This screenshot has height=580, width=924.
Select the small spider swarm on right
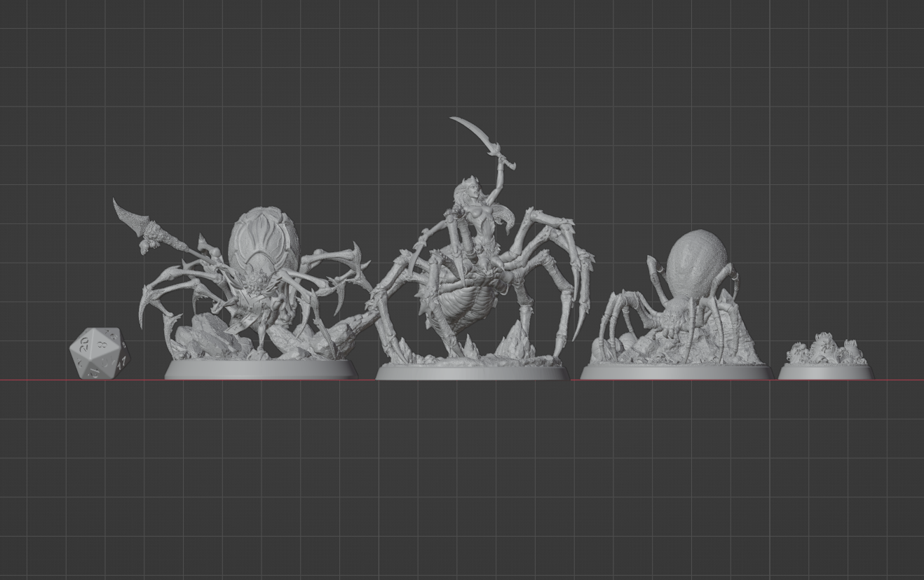click(x=824, y=352)
